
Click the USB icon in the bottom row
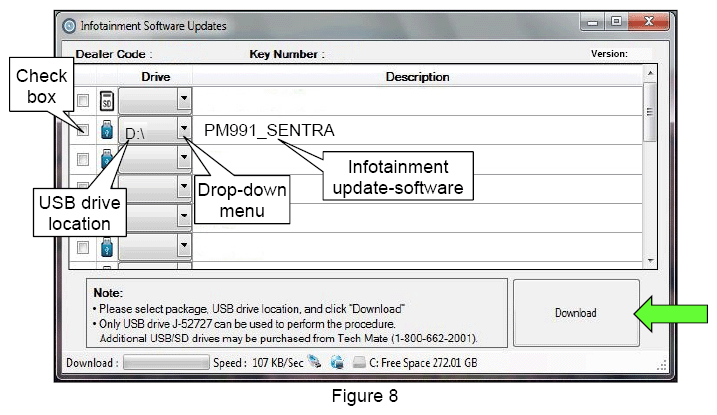pos(106,245)
